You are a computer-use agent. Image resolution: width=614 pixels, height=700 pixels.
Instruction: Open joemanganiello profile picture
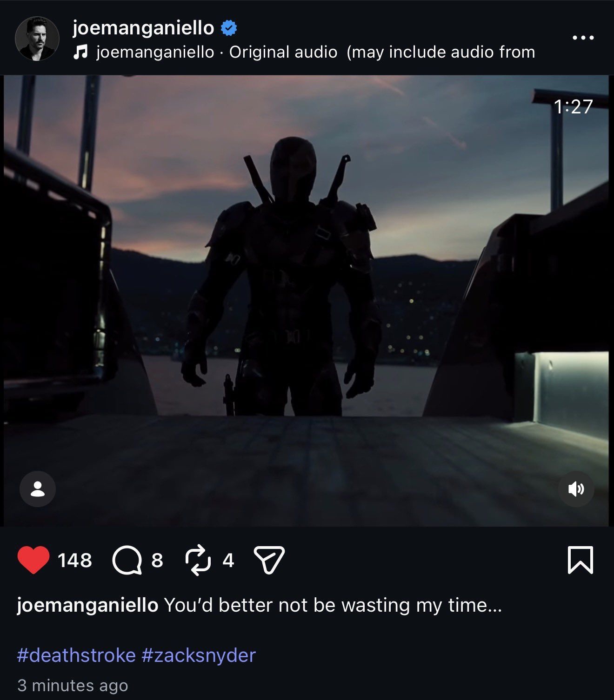(37, 39)
